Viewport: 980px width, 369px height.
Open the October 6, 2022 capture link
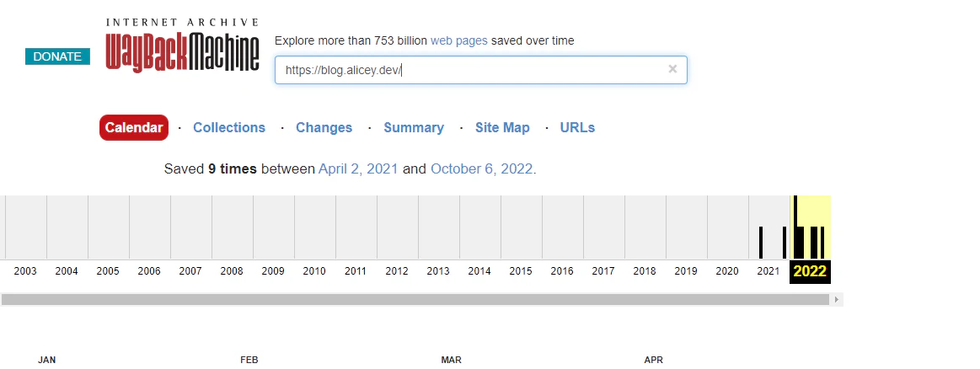(481, 168)
